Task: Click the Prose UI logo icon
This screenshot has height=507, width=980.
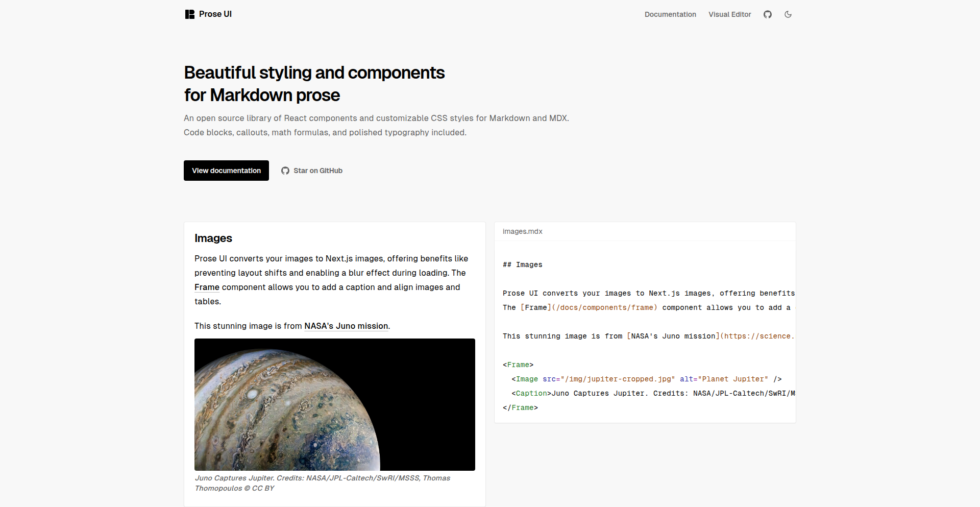Action: tap(190, 14)
